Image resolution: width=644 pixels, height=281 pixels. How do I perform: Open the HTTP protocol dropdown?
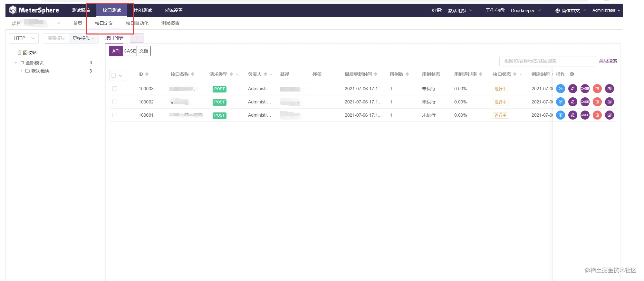click(24, 38)
